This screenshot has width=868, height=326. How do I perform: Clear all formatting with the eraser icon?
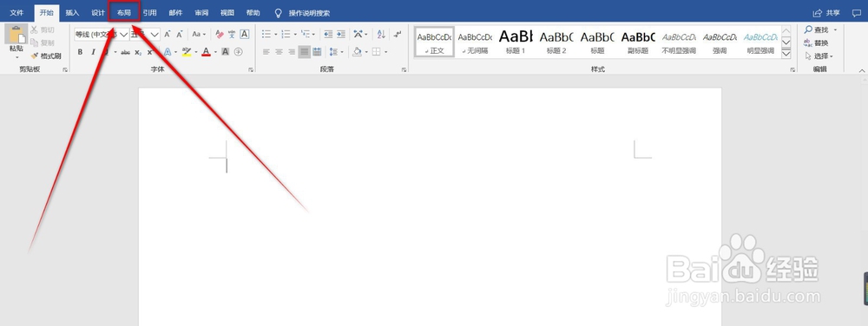coord(220,35)
